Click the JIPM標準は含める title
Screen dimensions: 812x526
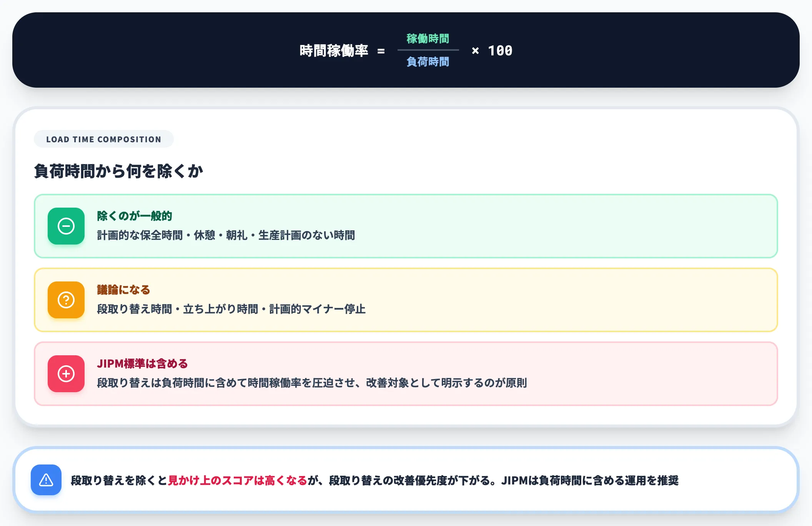coord(142,364)
